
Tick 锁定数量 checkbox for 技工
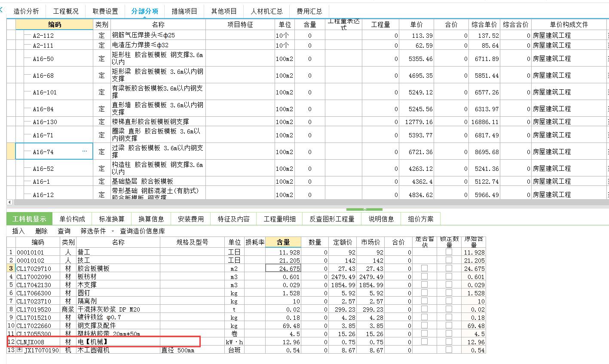(449, 260)
